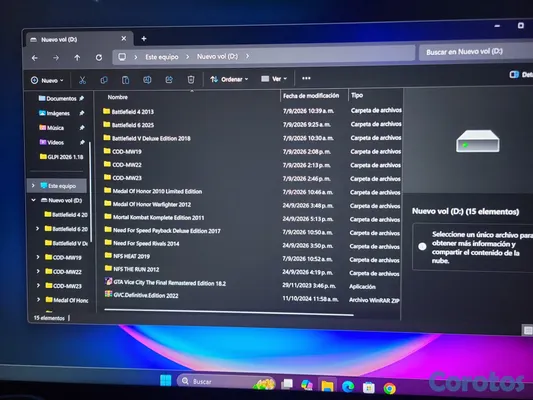This screenshot has height=400, width=533.
Task: Click the Share icon in toolbar
Action: [169, 80]
